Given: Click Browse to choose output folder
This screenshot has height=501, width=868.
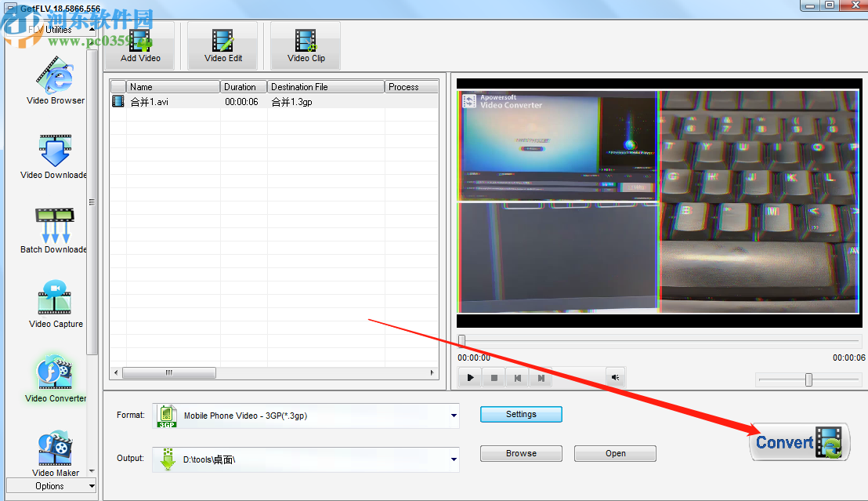Looking at the screenshot, I should pyautogui.click(x=521, y=453).
